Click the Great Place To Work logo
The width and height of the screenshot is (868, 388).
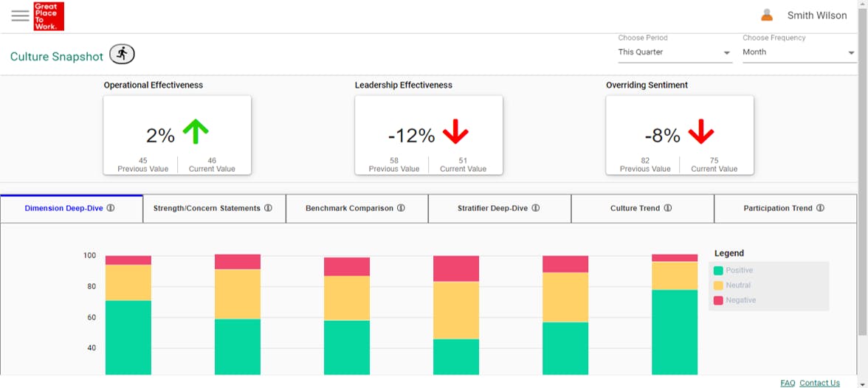(x=49, y=16)
